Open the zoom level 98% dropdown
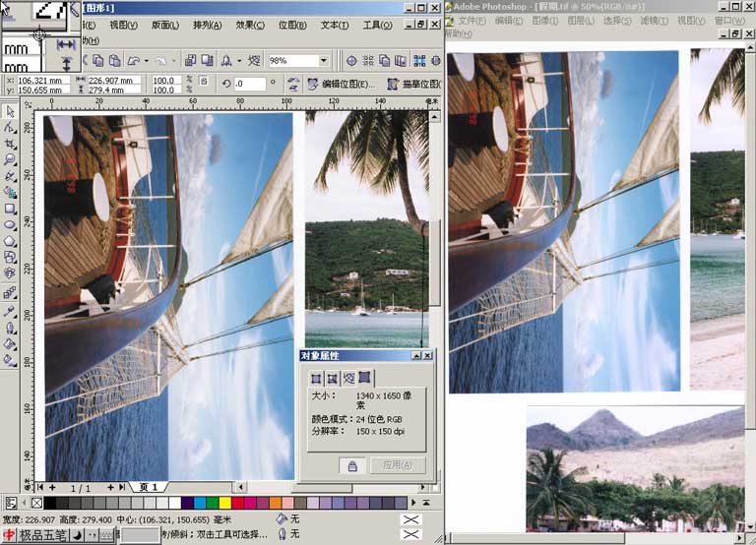 (x=324, y=61)
